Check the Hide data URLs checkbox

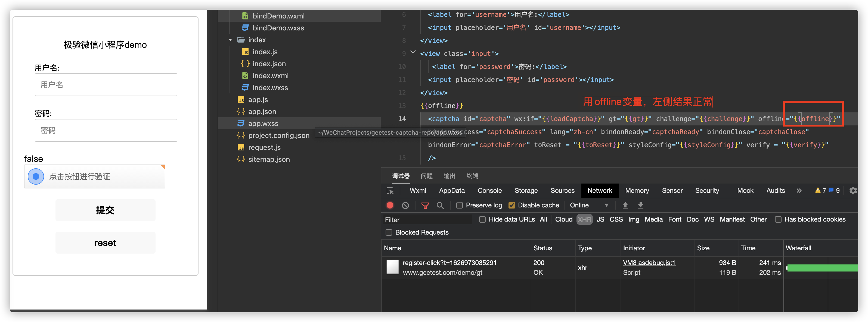pyautogui.click(x=482, y=219)
